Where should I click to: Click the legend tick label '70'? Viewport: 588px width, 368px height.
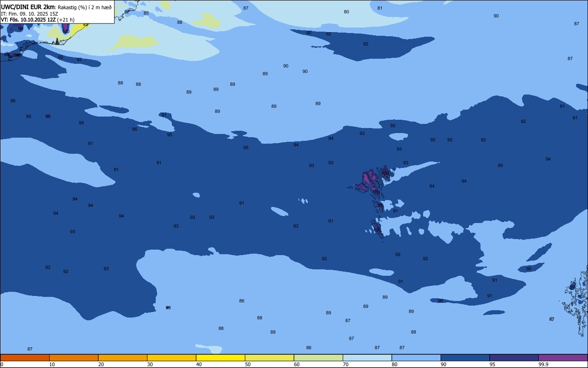345,364
